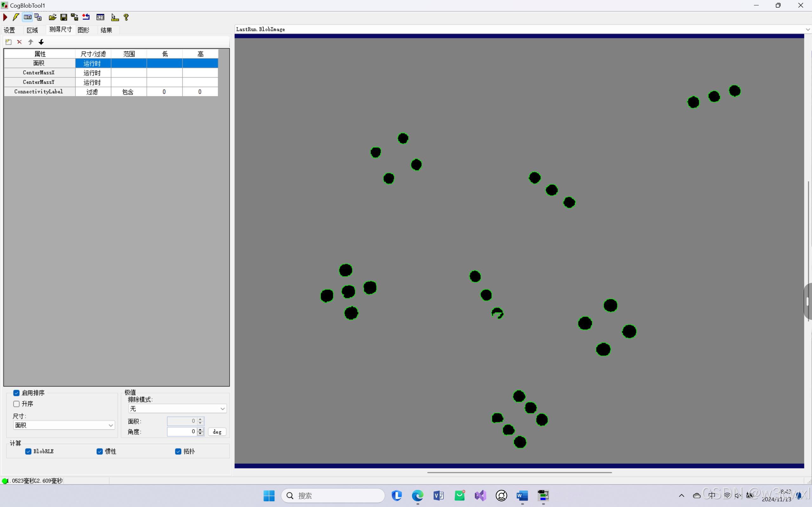The width and height of the screenshot is (812, 507).
Task: Click the red Run tool arrow
Action: 5,17
